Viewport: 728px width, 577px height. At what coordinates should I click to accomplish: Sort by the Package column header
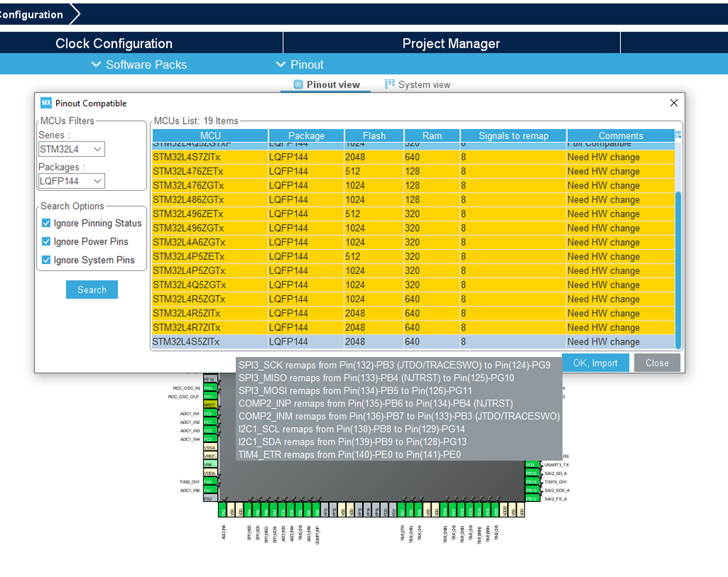point(306,136)
